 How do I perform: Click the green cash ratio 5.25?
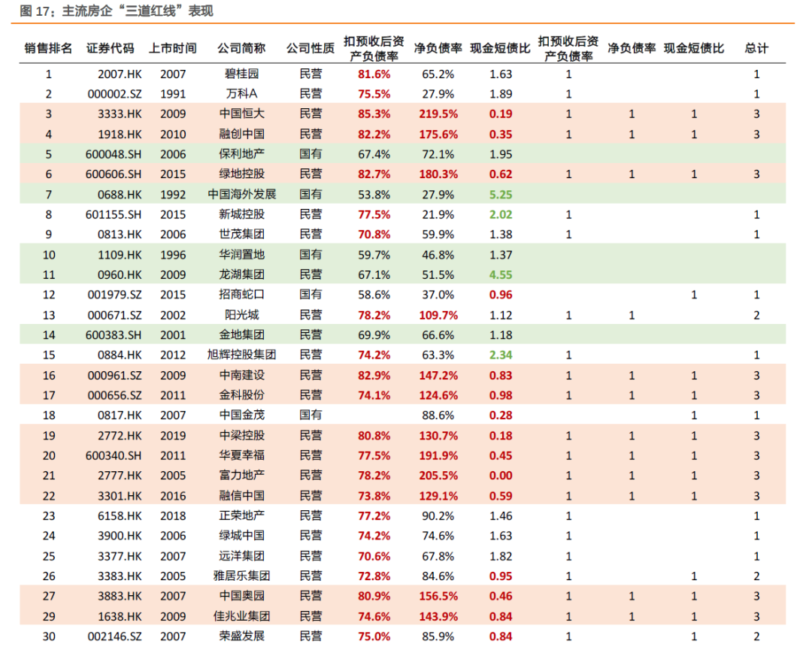pos(501,195)
